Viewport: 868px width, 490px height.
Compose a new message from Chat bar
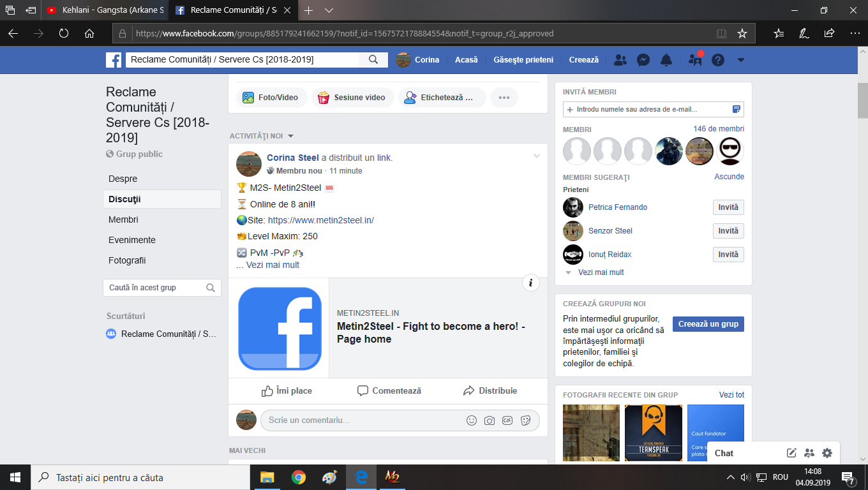(x=791, y=453)
